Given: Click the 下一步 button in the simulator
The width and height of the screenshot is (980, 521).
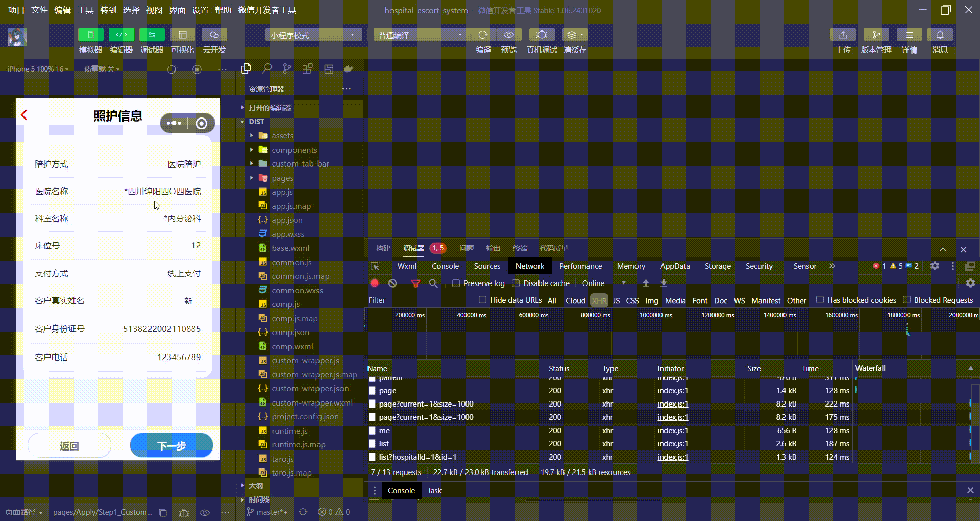Looking at the screenshot, I should pos(171,445).
